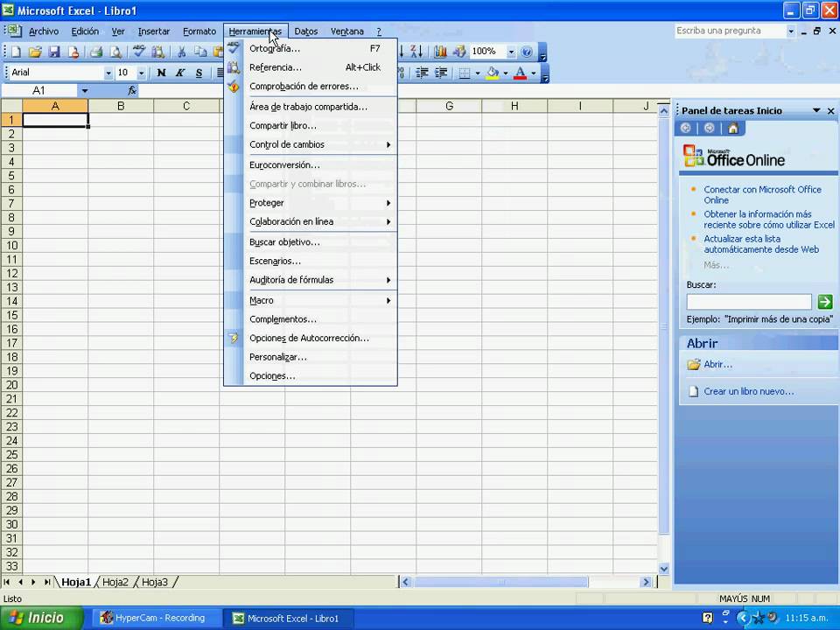Image resolution: width=840 pixels, height=630 pixels.
Task: Run the spelling check toolbar icon
Action: [x=139, y=52]
